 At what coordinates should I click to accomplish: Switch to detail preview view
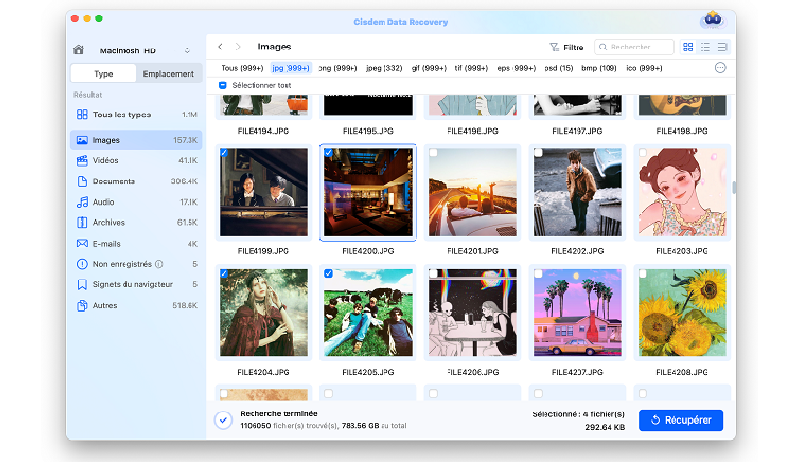[722, 47]
